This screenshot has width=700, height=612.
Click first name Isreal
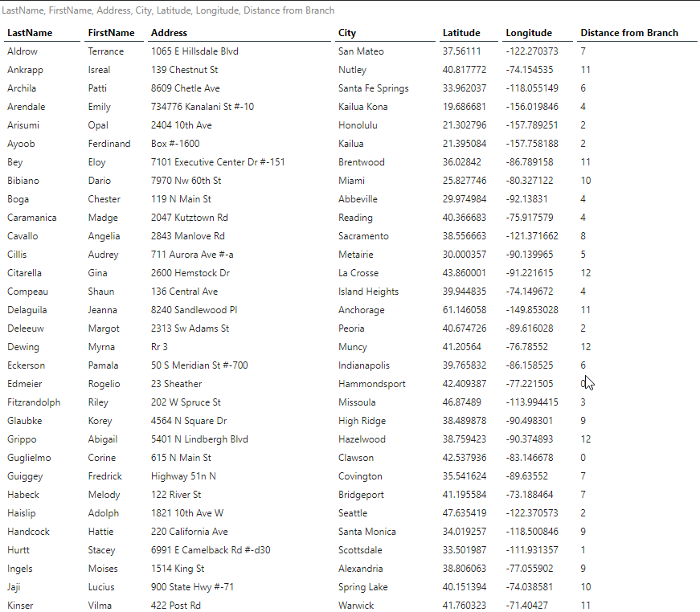tap(99, 70)
